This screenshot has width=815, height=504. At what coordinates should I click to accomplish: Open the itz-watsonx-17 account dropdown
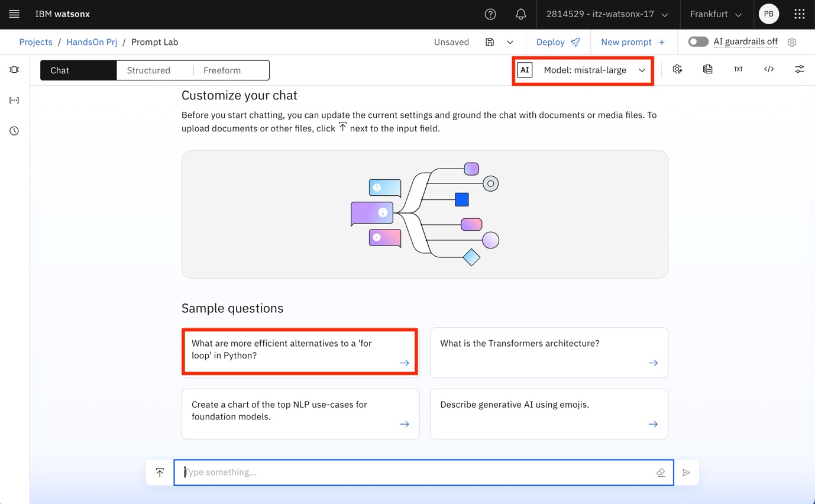click(607, 14)
